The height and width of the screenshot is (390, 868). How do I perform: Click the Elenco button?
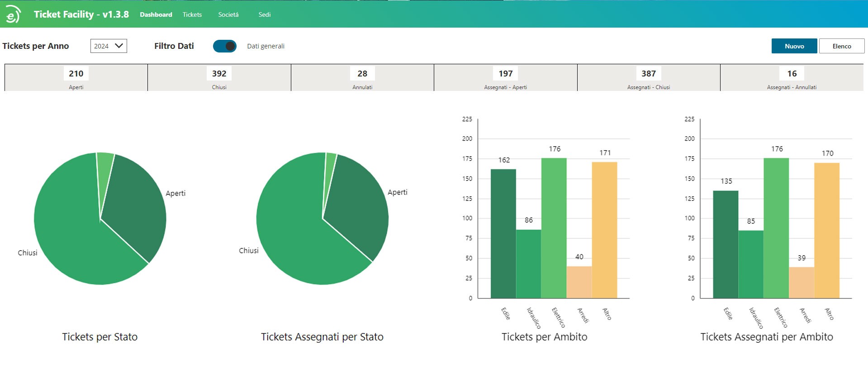(842, 46)
